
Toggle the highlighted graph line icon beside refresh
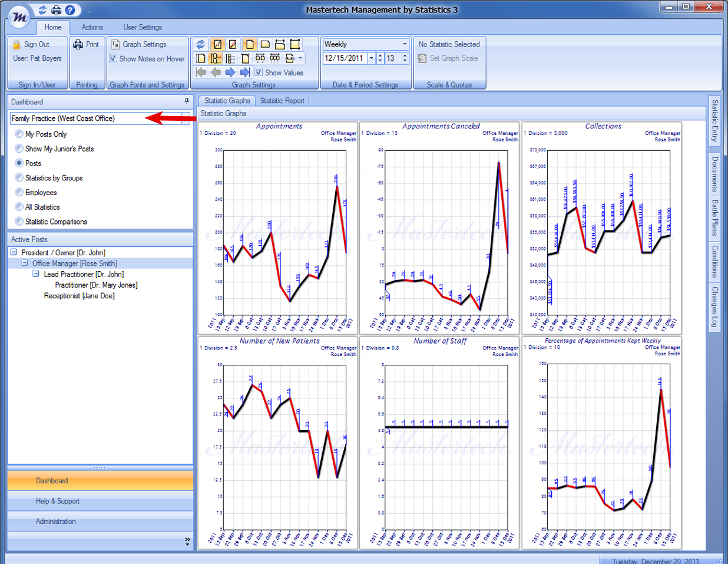click(217, 44)
